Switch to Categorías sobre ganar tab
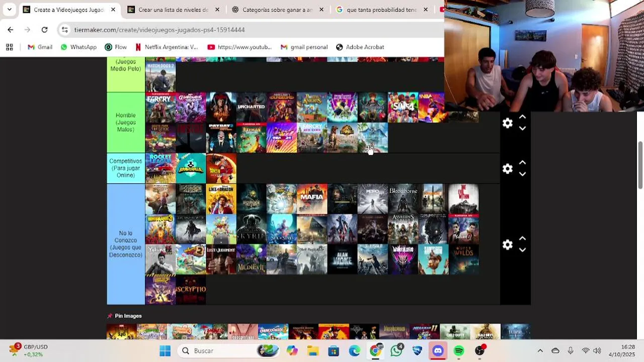644x362 pixels. pos(277,10)
